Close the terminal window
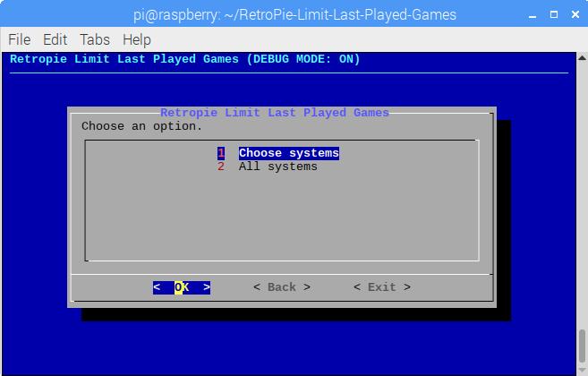Viewport: 588px width, 376px height. coord(575,14)
